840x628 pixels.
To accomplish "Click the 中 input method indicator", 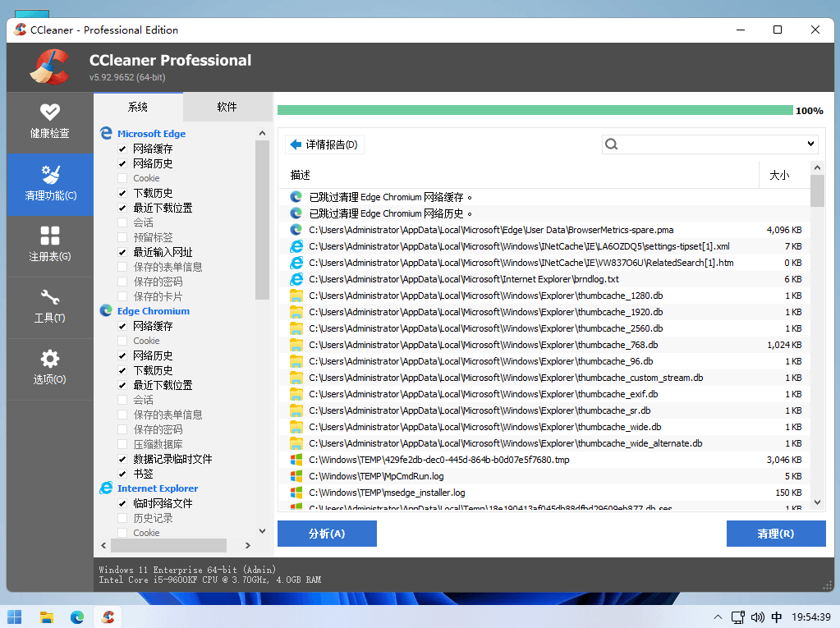I will click(x=776, y=617).
